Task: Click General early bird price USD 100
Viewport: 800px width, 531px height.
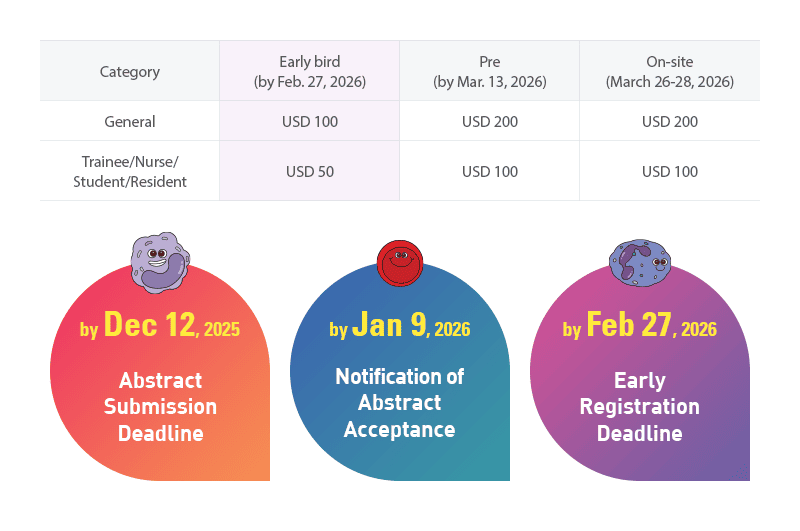Action: coord(309,121)
